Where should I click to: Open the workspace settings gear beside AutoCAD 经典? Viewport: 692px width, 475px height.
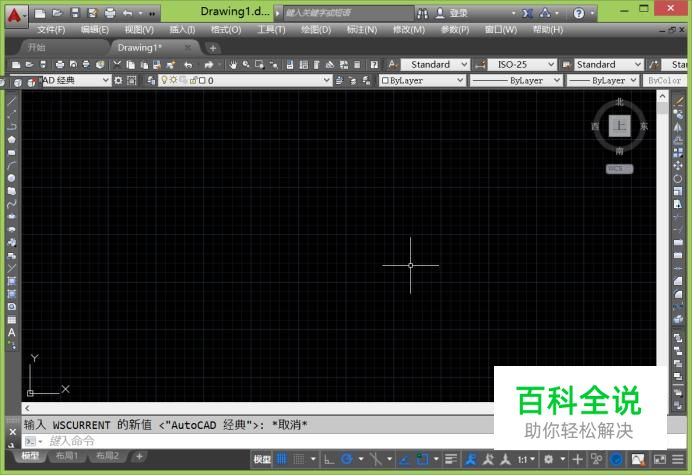point(118,80)
